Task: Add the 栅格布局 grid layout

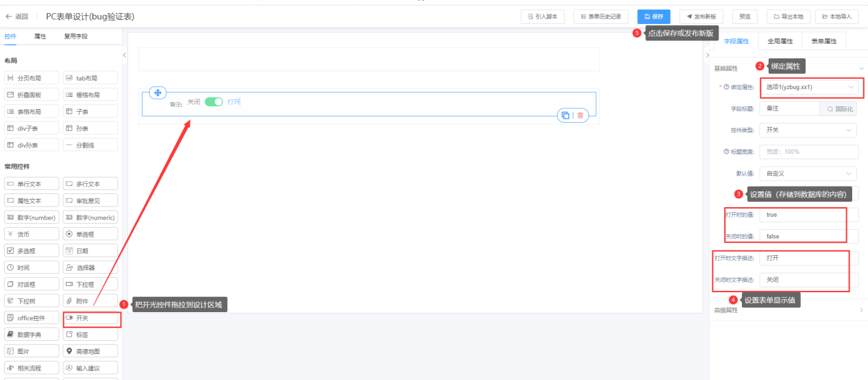Action: tap(90, 95)
